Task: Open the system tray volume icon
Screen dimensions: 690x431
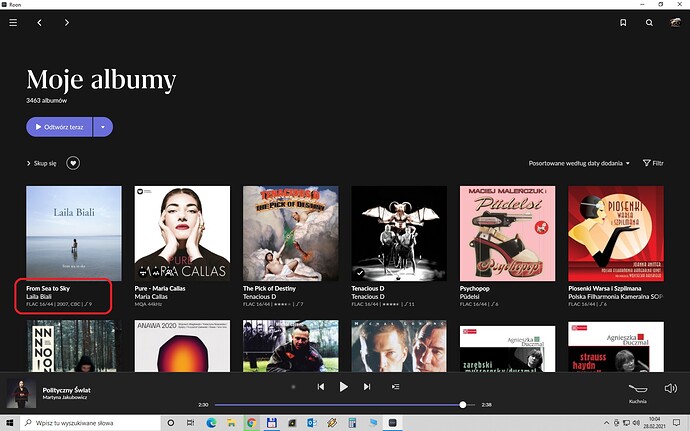Action: 636,423
